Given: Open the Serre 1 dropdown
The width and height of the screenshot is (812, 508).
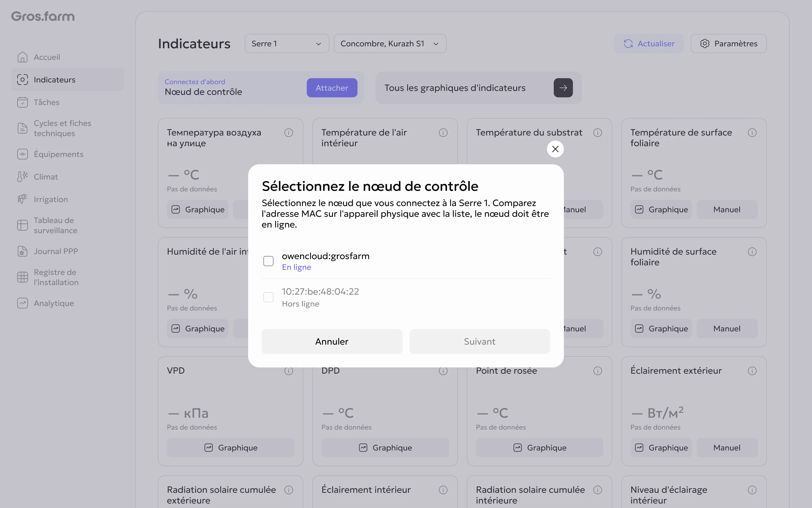Looking at the screenshot, I should pos(286,43).
